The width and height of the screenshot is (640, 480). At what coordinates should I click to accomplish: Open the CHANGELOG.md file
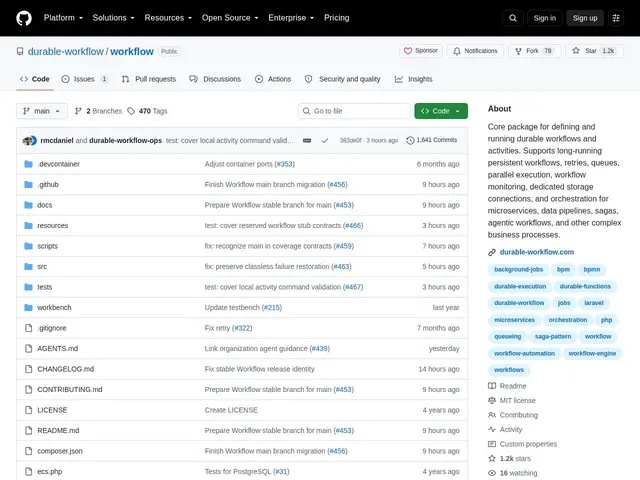click(66, 369)
